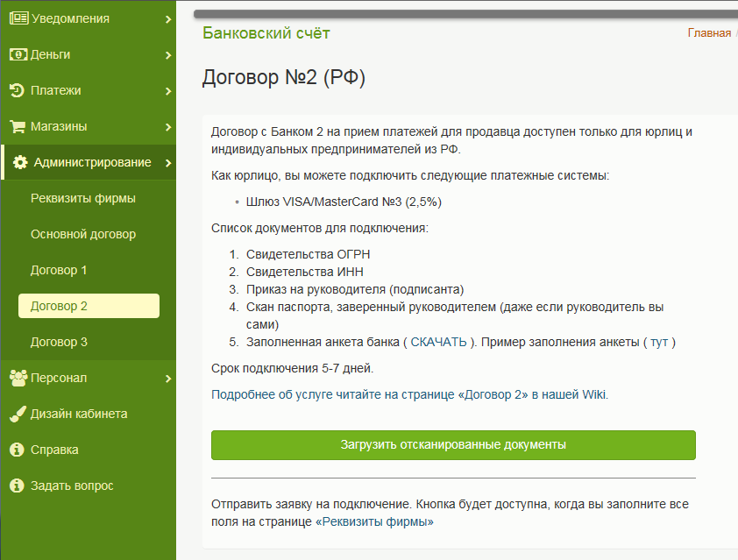Go to Основной договор menu item
The width and height of the screenshot is (738, 560).
point(83,234)
